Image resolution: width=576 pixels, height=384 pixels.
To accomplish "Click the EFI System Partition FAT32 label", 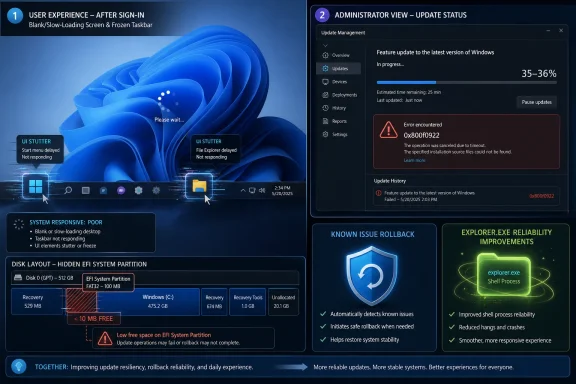I will 108,282.
